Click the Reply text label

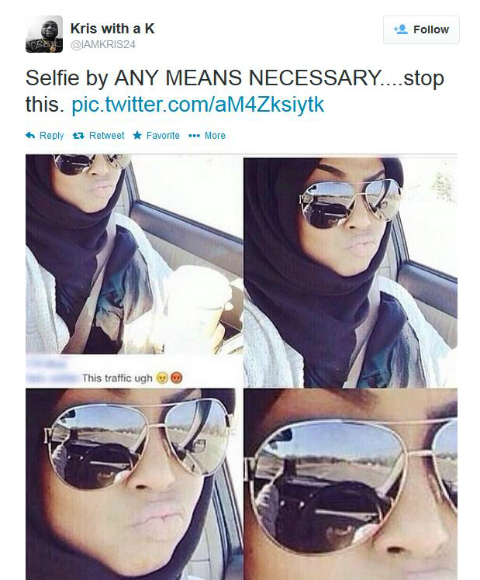coord(51,136)
